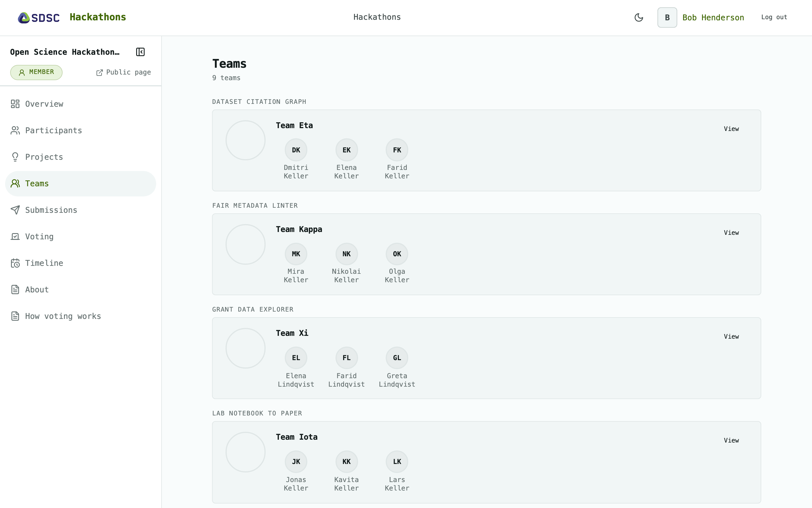Click the Timeline calendar icon

(15, 263)
